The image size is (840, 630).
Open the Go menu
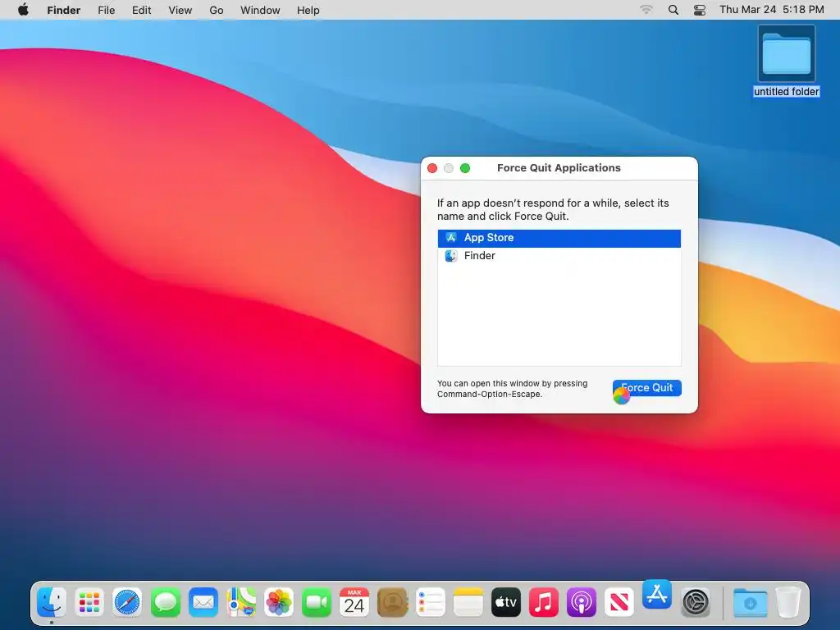217,10
